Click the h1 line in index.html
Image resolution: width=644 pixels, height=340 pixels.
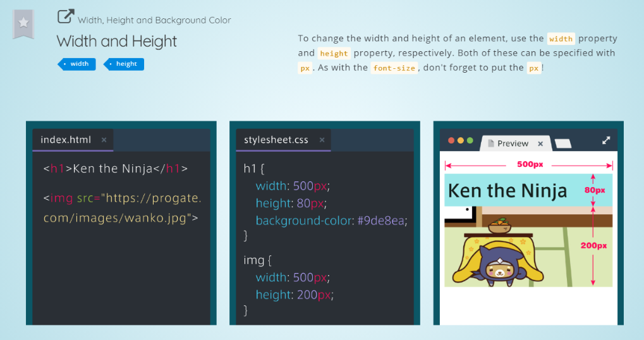click(x=116, y=169)
